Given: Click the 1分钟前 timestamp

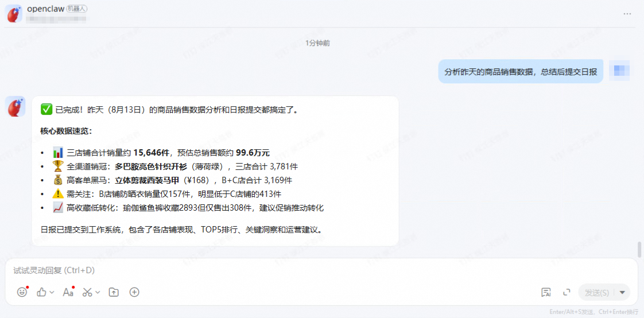Looking at the screenshot, I should point(317,43).
